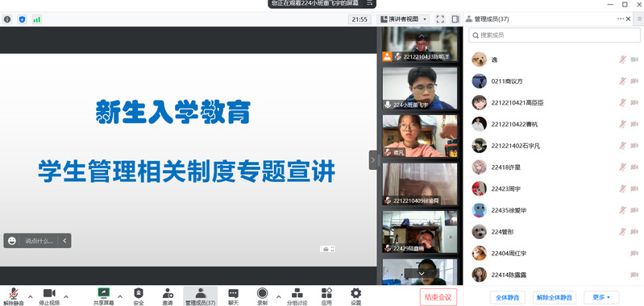This screenshot has height=306, width=644.
Task: Click the 全体静音 mute all button
Action: tap(508, 297)
